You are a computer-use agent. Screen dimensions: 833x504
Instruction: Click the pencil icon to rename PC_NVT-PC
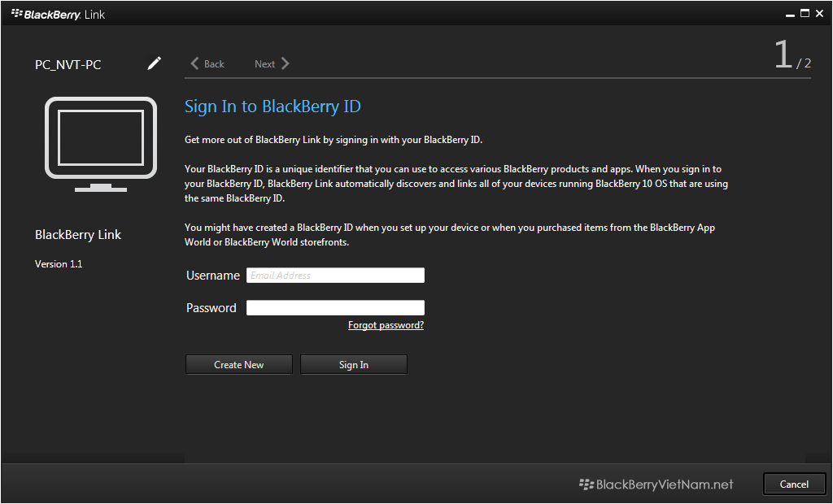(154, 63)
